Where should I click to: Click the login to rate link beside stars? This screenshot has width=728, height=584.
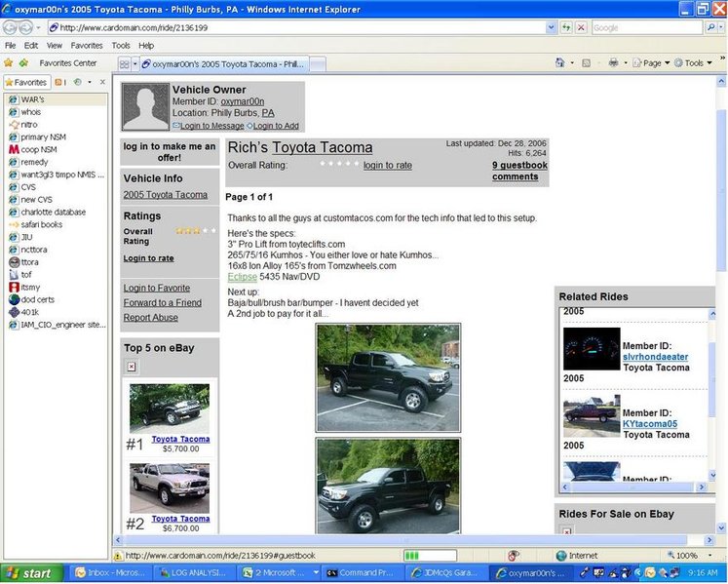click(387, 166)
